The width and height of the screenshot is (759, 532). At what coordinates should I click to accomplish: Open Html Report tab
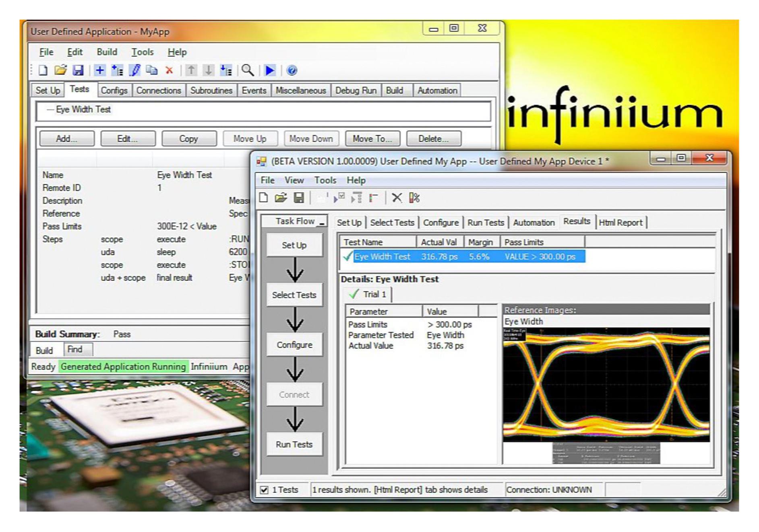621,223
